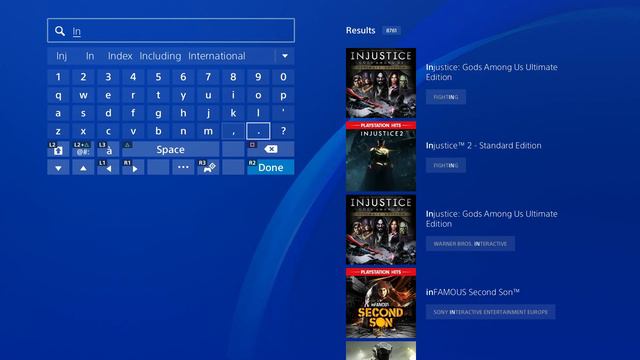Tap the number 5 key
Image resolution: width=640 pixels, height=360 pixels.
pos(158,77)
